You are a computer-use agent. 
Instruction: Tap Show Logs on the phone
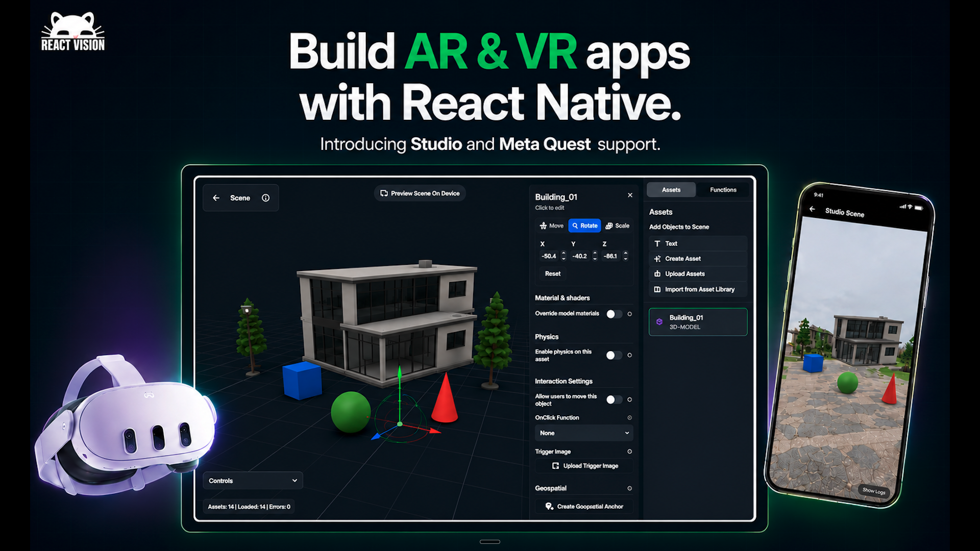(x=874, y=491)
